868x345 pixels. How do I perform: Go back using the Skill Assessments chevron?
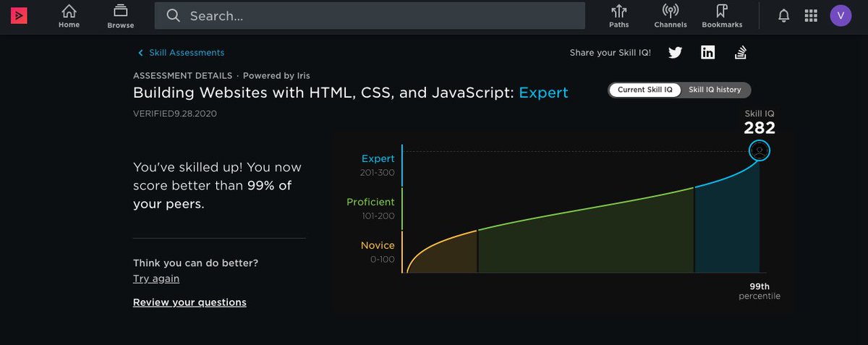coord(140,53)
